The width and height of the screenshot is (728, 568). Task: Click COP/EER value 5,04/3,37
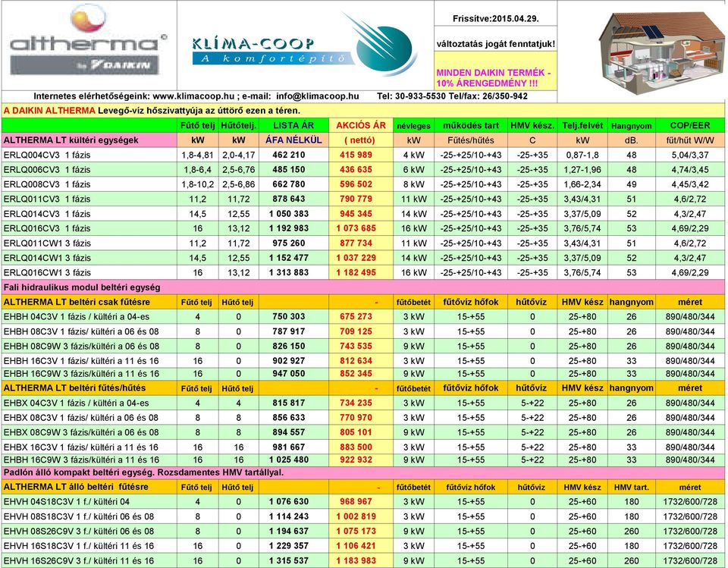pos(689,155)
